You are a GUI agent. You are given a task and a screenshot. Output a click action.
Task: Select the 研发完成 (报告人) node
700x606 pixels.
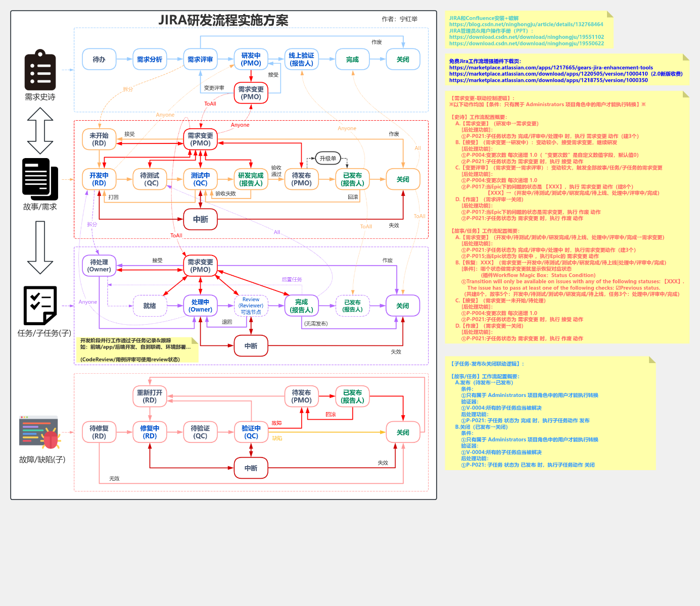[251, 179]
